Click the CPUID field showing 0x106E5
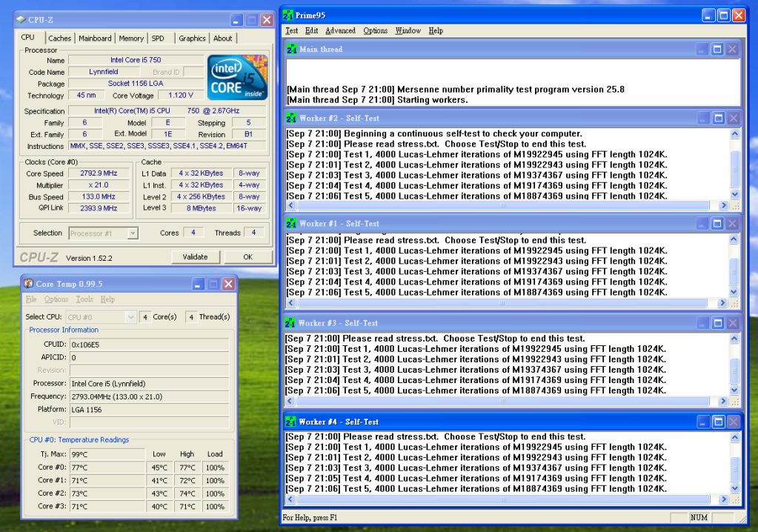This screenshot has height=532, width=758. (149, 345)
